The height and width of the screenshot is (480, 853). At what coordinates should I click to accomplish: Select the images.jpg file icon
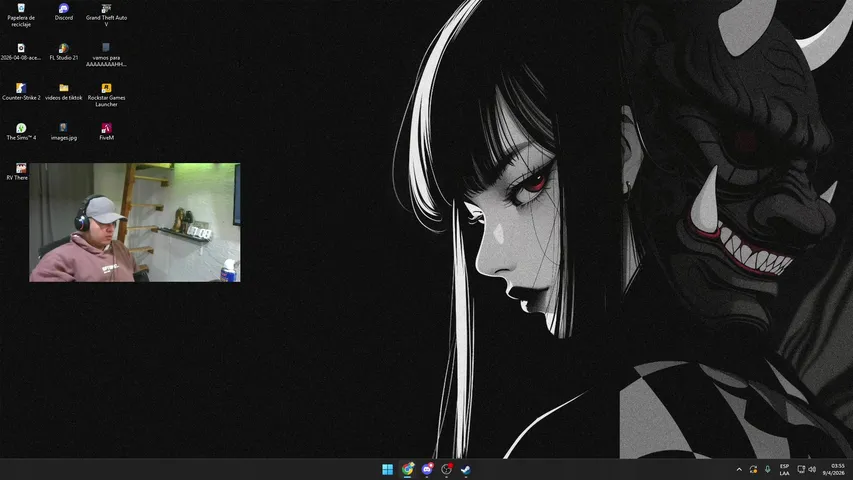(64, 132)
